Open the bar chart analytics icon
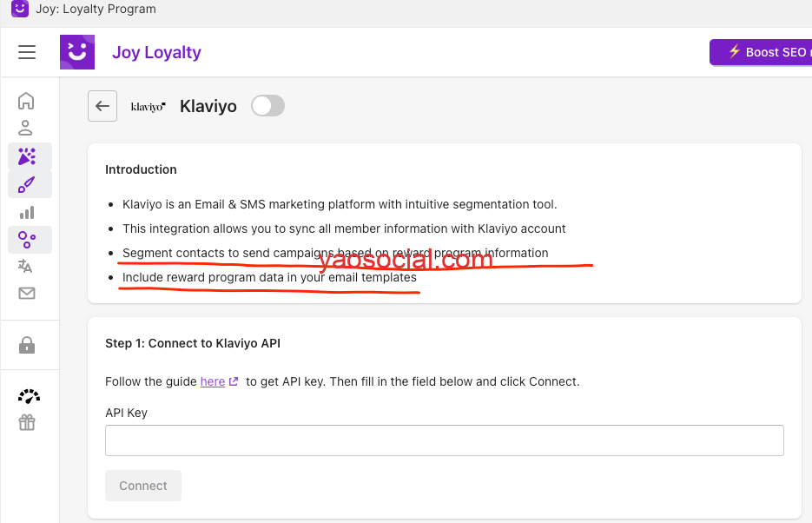The width and height of the screenshot is (812, 523). point(27,212)
